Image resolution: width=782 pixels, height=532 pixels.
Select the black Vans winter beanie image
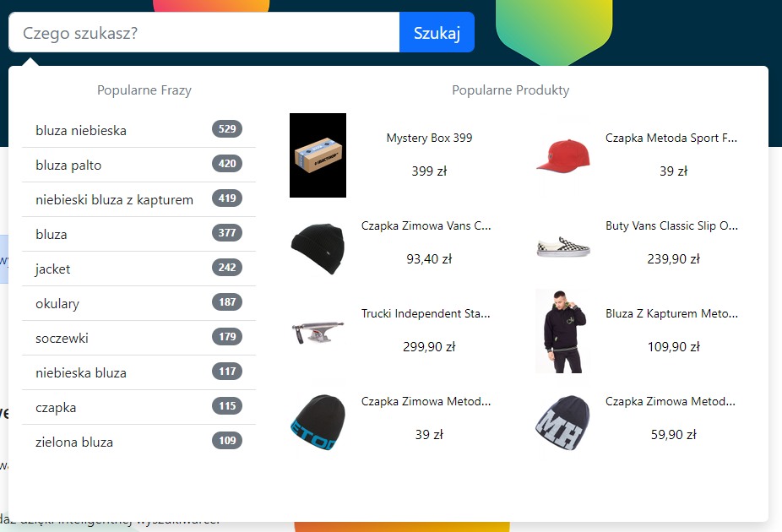pos(318,248)
